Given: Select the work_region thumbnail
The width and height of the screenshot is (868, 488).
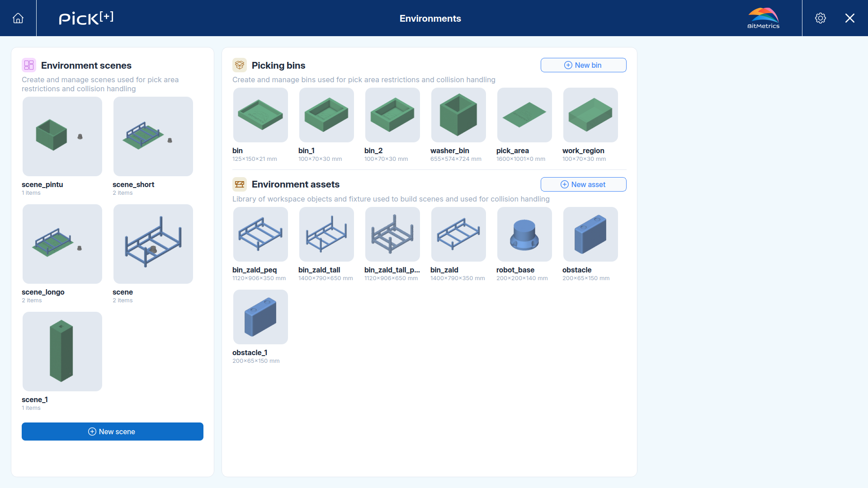Looking at the screenshot, I should coord(590,115).
